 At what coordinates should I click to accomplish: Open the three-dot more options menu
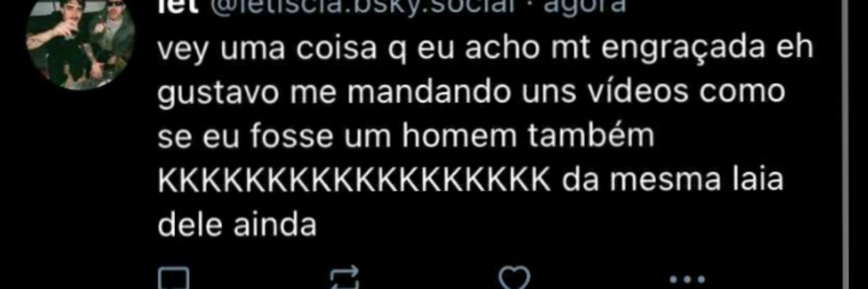click(687, 279)
